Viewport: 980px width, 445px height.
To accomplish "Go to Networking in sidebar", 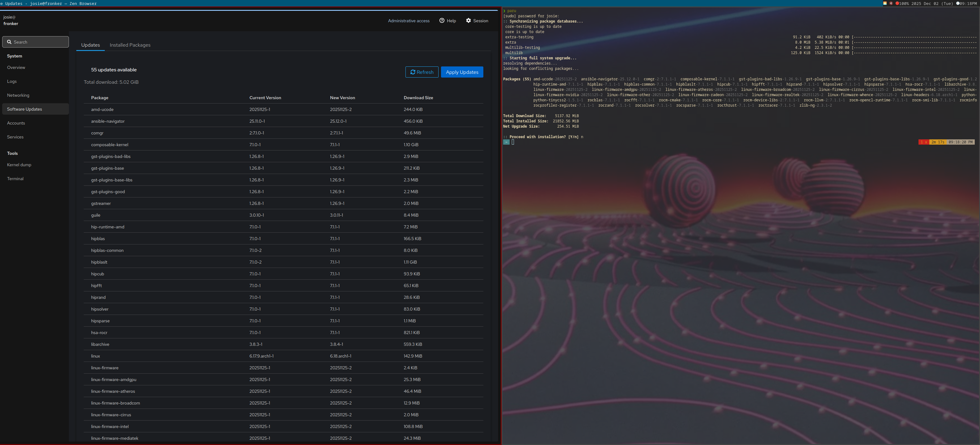I will [18, 95].
